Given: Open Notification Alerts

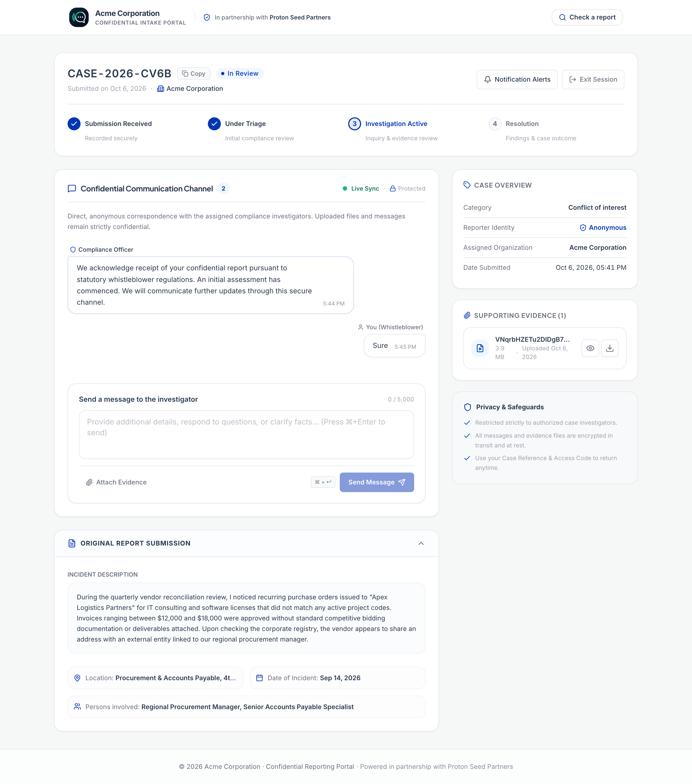Looking at the screenshot, I should pos(517,79).
